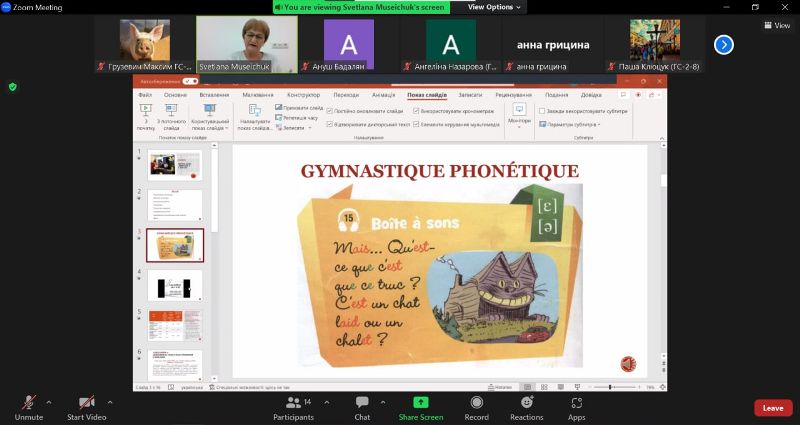800x425 pixels.
Task: Click the Паша Клюцук participant tile
Action: pos(655,44)
